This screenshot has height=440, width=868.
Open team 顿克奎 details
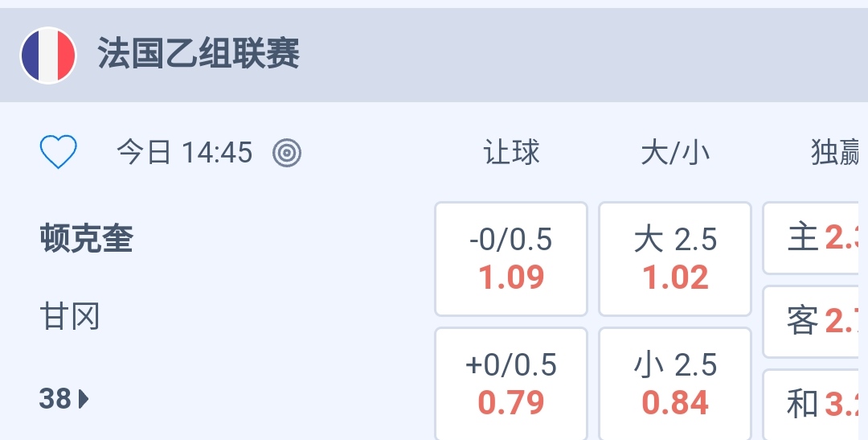87,239
